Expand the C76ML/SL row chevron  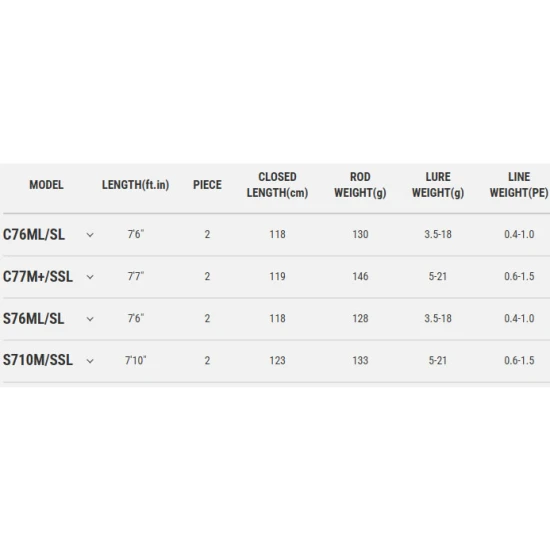(90, 235)
